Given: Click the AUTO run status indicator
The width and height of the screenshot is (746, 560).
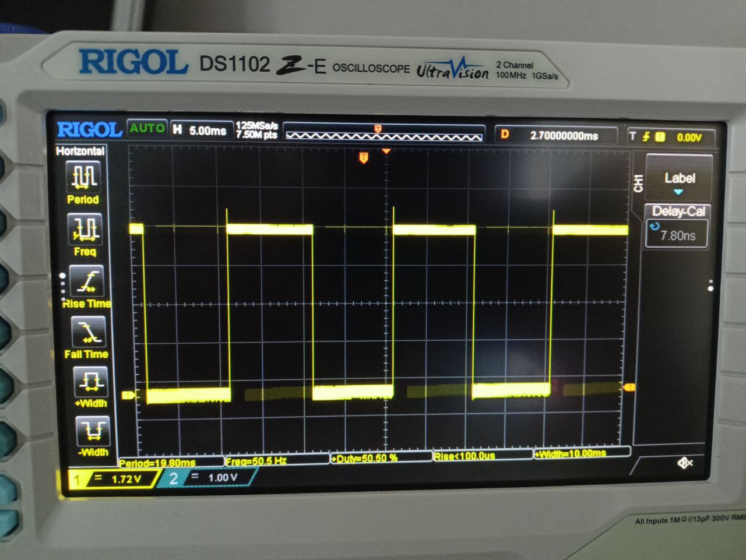Looking at the screenshot, I should [147, 128].
